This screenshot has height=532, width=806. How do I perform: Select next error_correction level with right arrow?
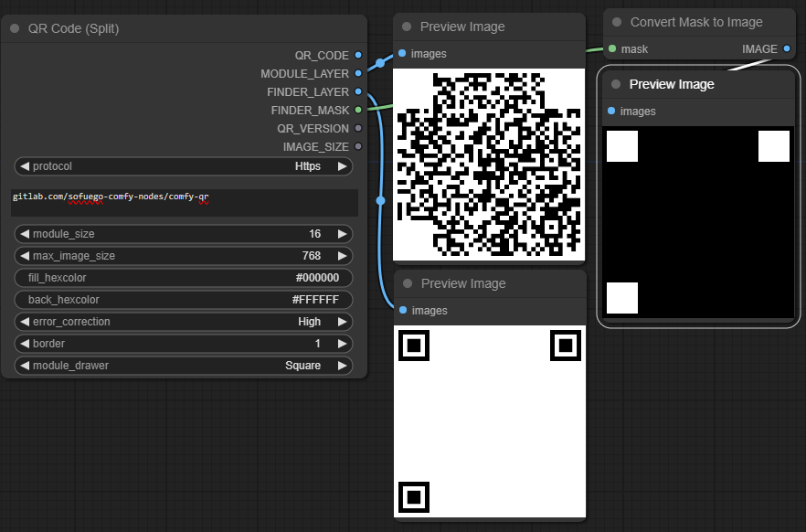click(343, 322)
